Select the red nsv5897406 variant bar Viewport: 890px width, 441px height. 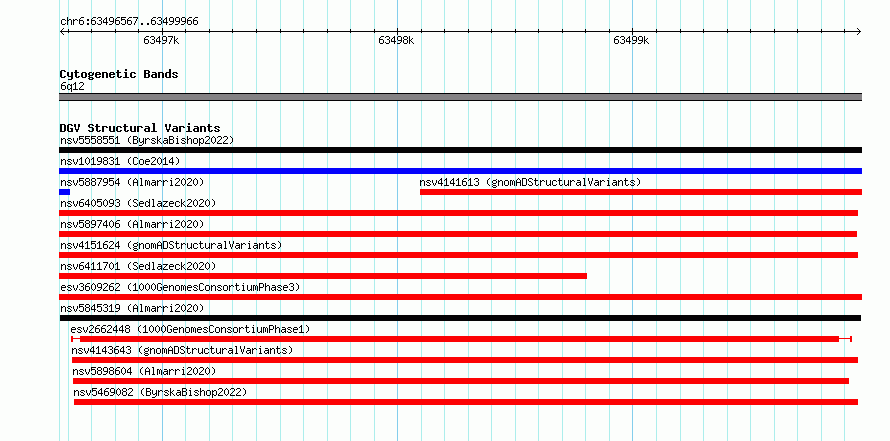pos(458,234)
